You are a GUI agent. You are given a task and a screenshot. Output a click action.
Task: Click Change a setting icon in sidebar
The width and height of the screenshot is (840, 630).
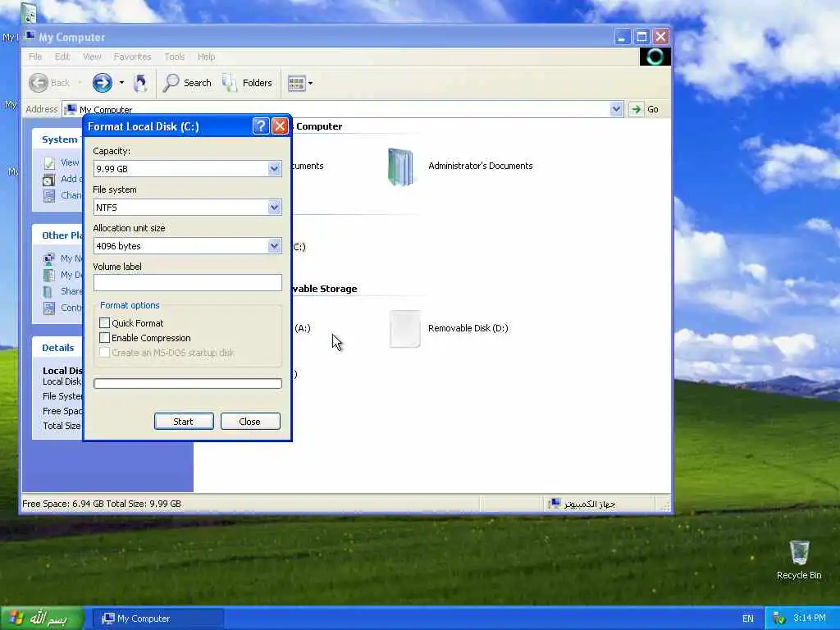point(49,196)
